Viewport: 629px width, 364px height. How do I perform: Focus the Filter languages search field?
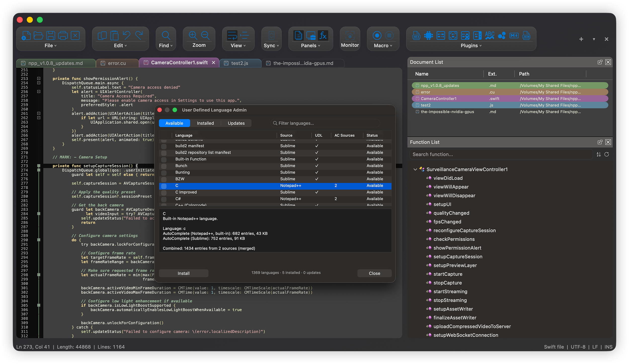click(325, 123)
